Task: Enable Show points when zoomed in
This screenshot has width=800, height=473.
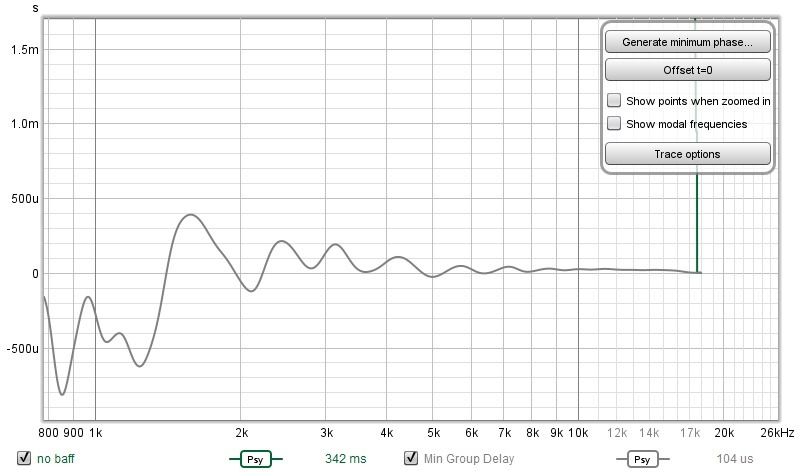Action: pos(614,101)
